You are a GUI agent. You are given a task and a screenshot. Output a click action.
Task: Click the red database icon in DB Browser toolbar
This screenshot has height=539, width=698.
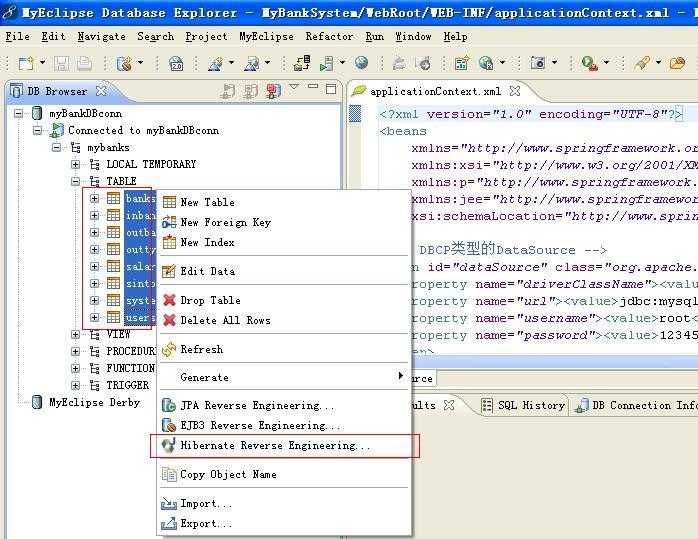pyautogui.click(x=273, y=91)
